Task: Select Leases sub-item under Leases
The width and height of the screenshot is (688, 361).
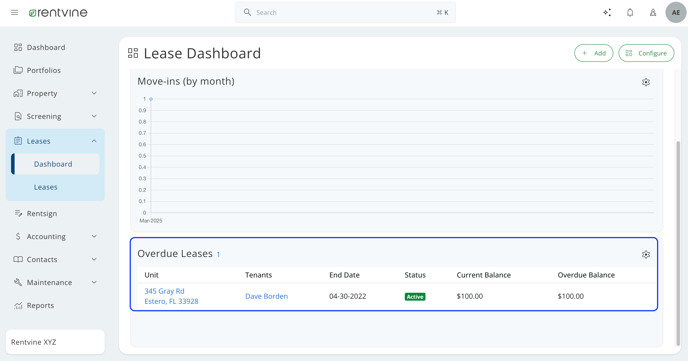Action: coord(46,187)
